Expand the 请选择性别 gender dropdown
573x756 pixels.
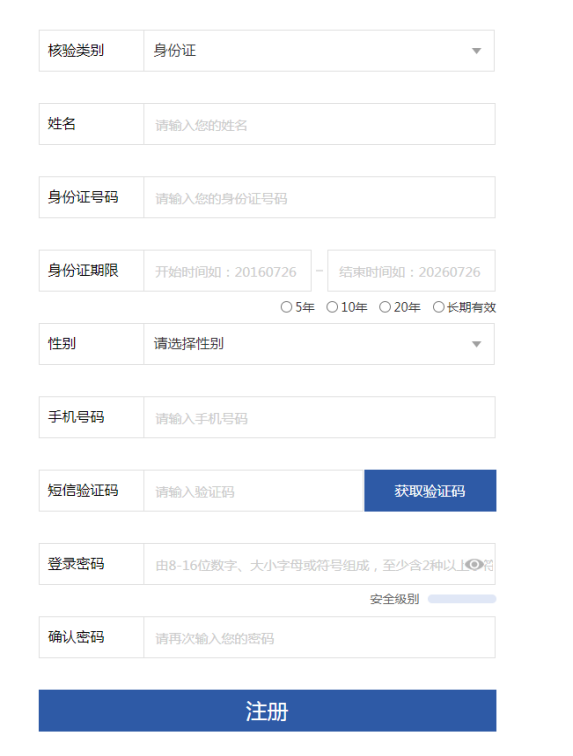click(x=319, y=344)
